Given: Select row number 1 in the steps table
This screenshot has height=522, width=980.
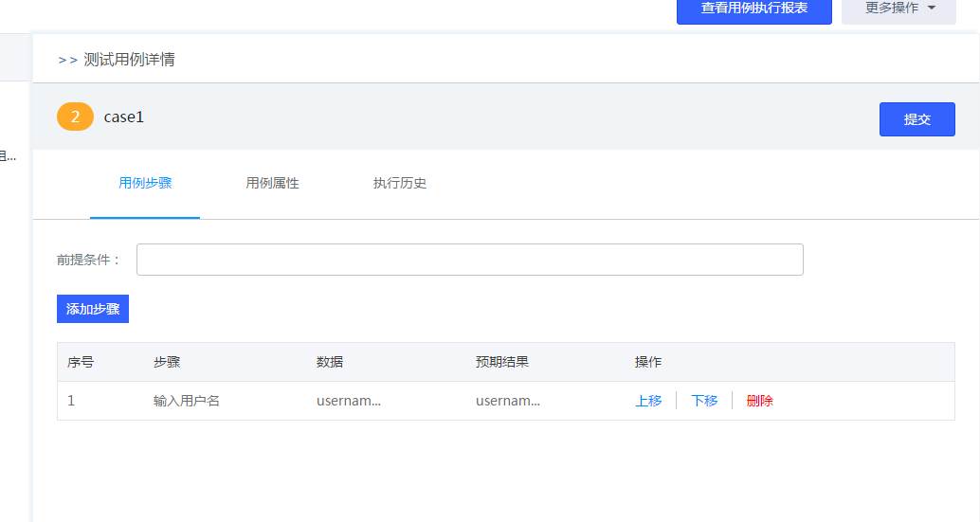Looking at the screenshot, I should coord(71,401).
